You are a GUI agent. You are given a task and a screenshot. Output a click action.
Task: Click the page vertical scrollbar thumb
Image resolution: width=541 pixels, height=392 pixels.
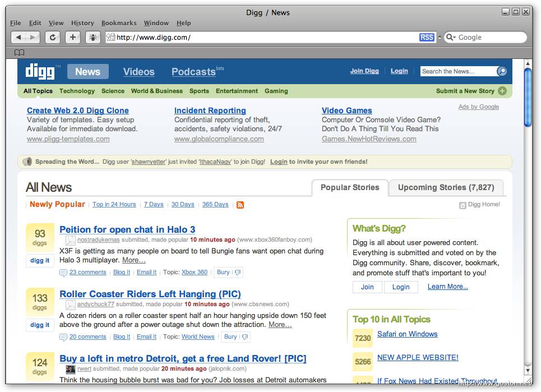coord(528,98)
